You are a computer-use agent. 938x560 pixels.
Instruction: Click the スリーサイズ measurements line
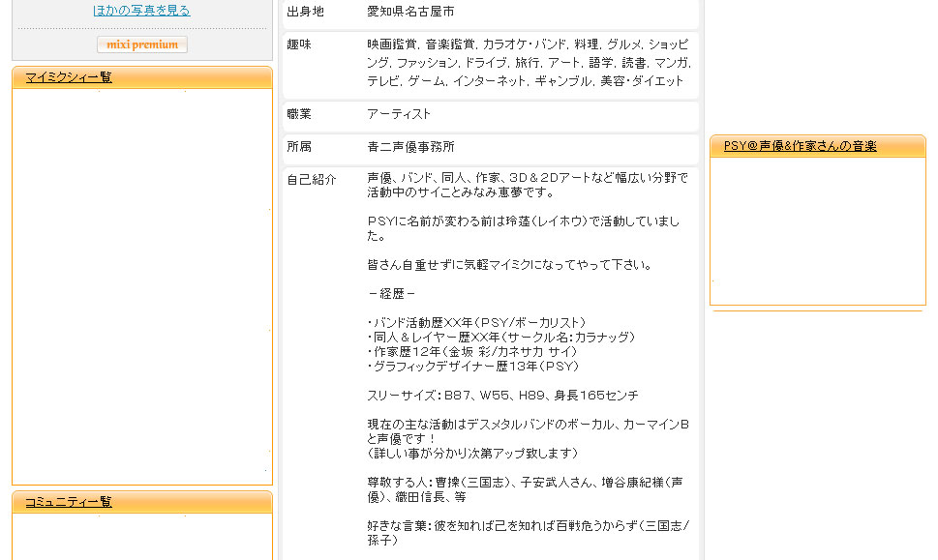click(x=502, y=396)
